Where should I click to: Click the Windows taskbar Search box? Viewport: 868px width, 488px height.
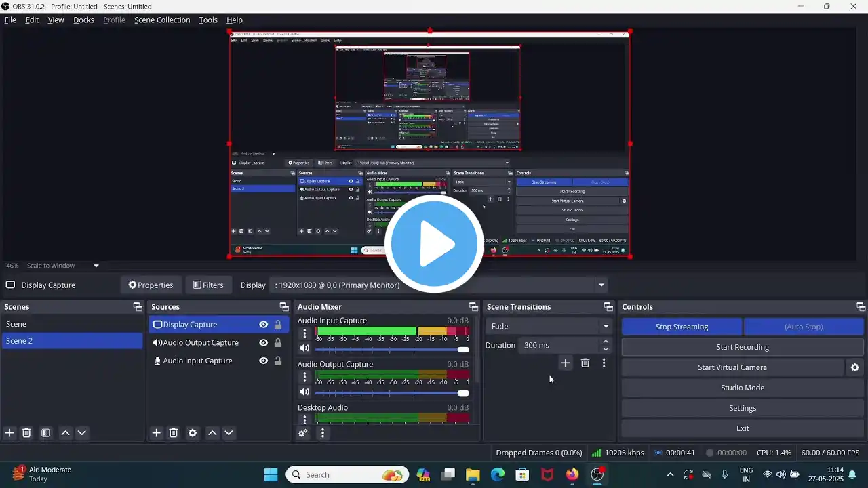(347, 474)
